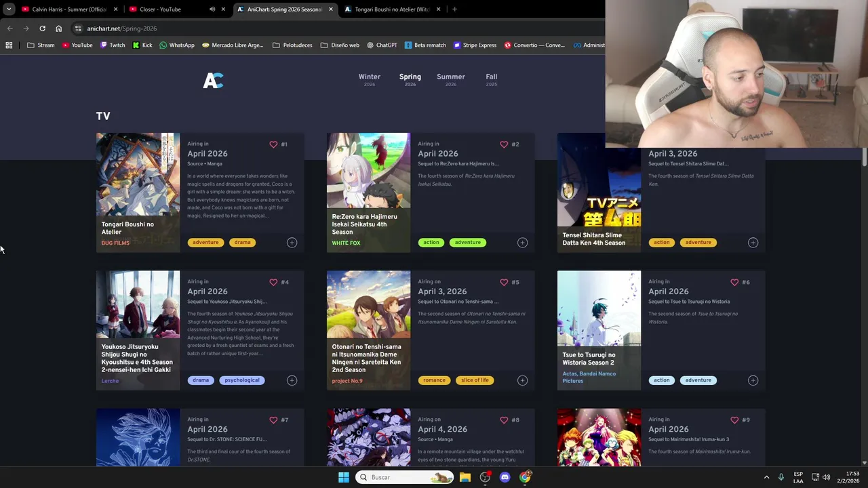Viewport: 868px width, 488px height.
Task: Open Google Chrome from the taskbar
Action: pyautogui.click(x=526, y=477)
